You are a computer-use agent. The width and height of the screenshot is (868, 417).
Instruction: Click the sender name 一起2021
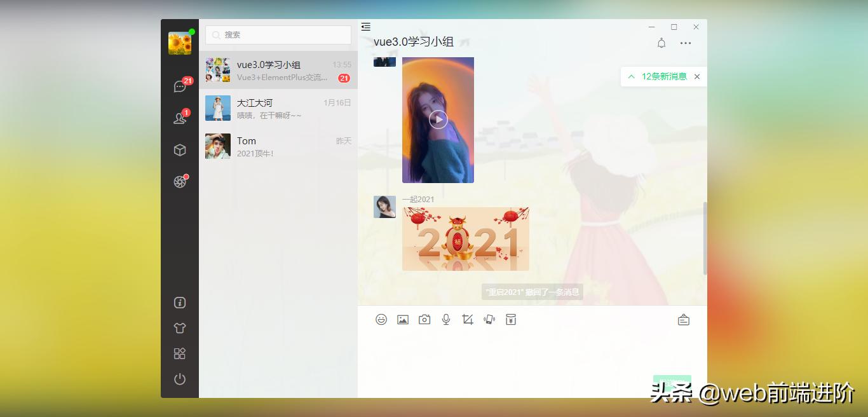point(418,199)
